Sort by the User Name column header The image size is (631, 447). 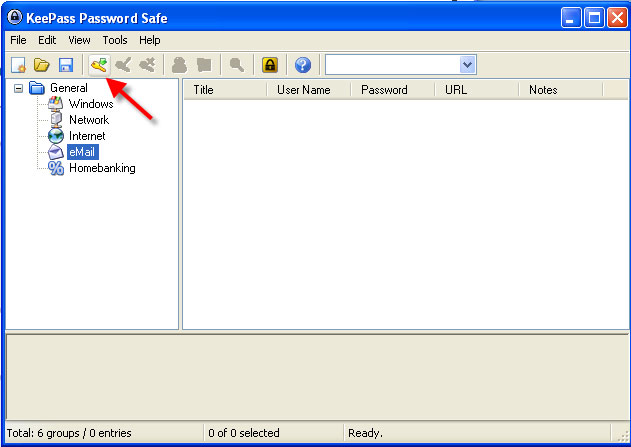tap(309, 90)
